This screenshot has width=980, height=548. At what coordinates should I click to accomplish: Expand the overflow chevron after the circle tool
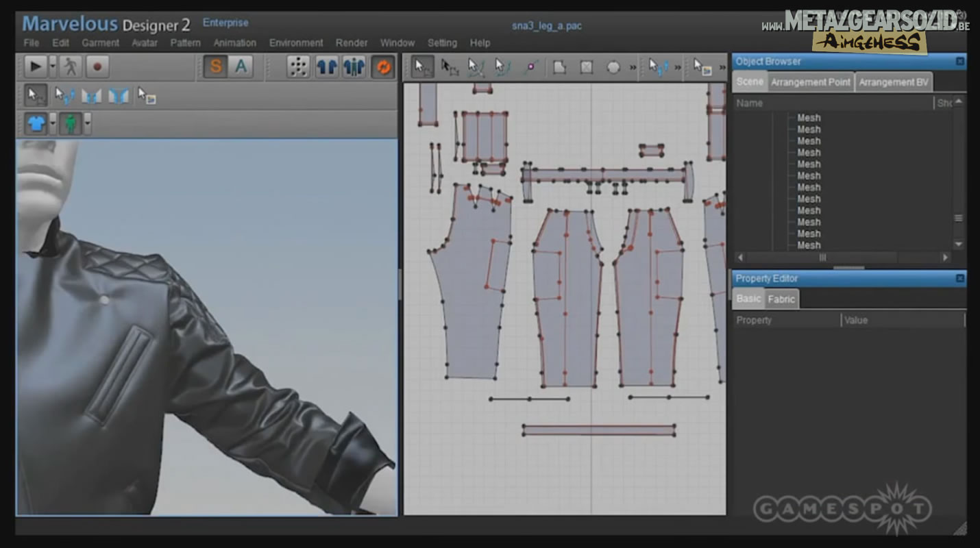[633, 67]
